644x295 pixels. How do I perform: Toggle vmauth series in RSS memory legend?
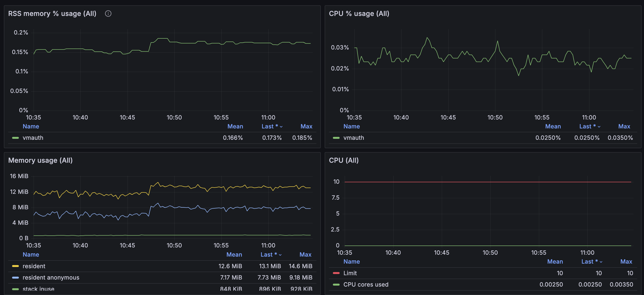point(33,138)
